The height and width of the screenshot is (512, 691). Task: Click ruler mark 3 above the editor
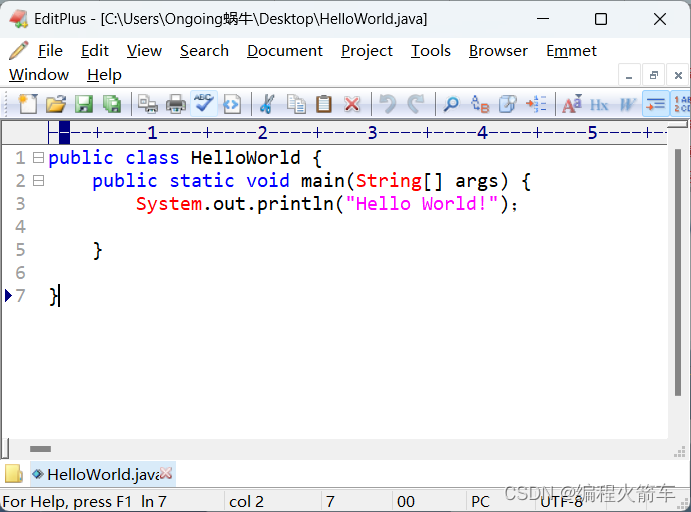[372, 132]
